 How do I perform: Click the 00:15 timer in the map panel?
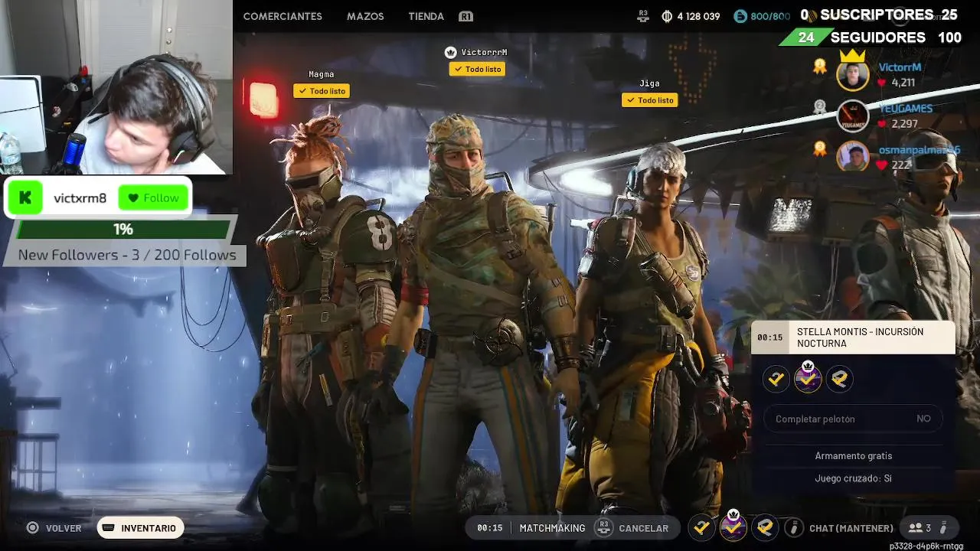[769, 337]
